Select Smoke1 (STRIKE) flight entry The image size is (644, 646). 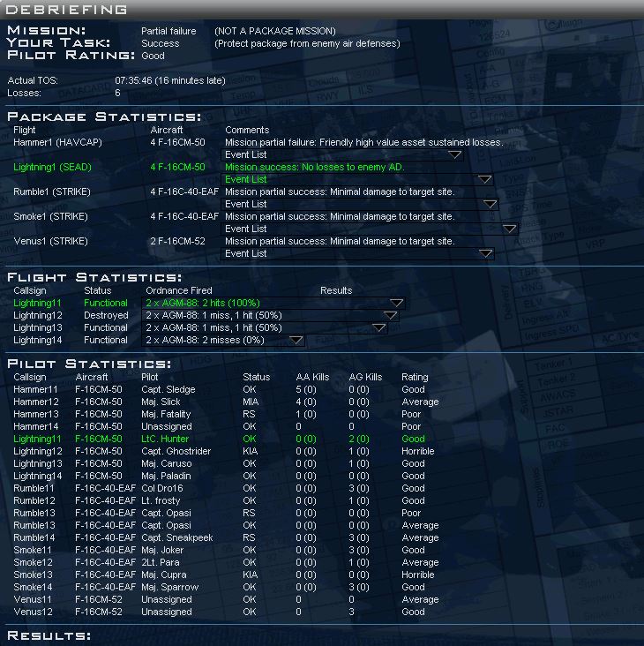[x=50, y=217]
